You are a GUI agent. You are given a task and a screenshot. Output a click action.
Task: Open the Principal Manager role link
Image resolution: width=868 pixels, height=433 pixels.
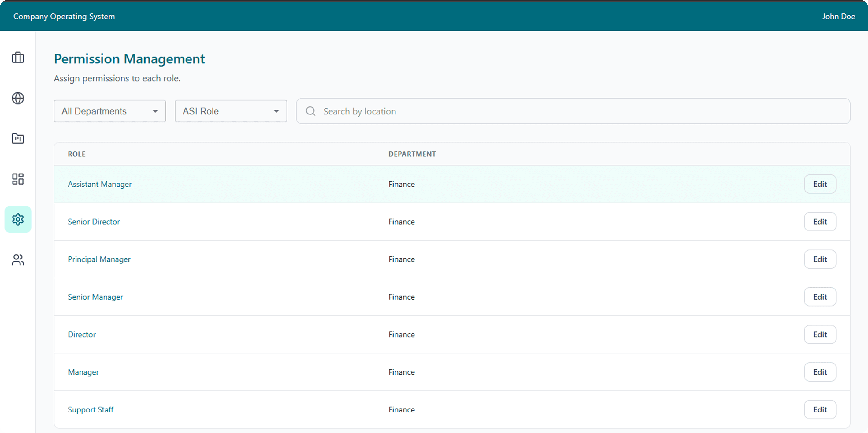[x=99, y=259]
